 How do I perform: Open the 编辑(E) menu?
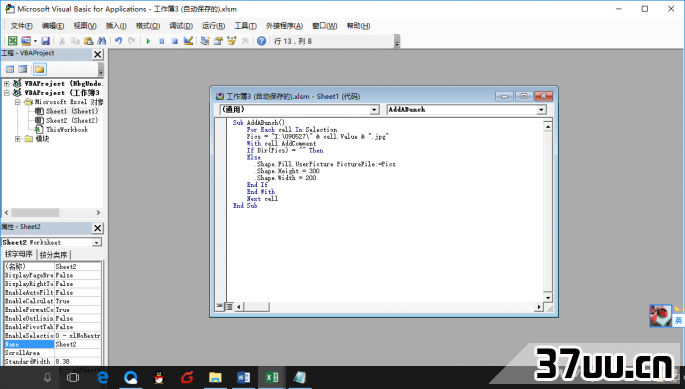pyautogui.click(x=53, y=26)
